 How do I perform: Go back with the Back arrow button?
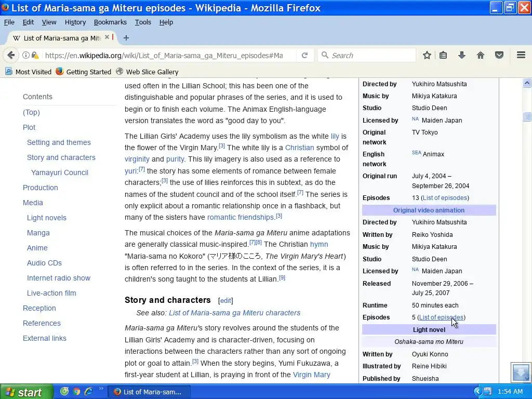coord(10,55)
